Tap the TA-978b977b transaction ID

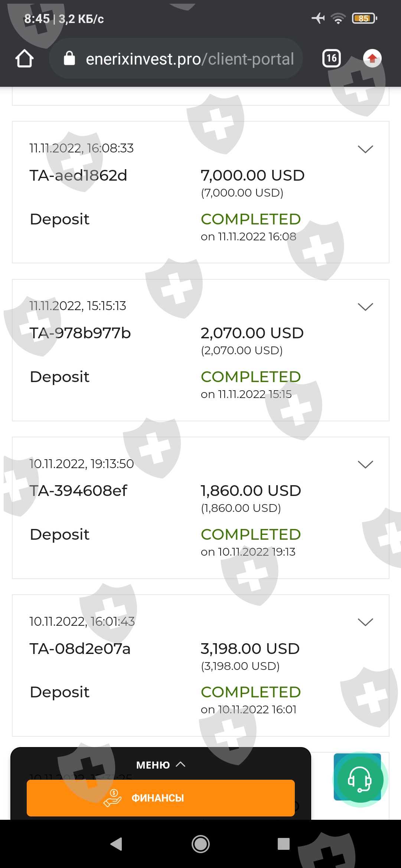click(80, 333)
